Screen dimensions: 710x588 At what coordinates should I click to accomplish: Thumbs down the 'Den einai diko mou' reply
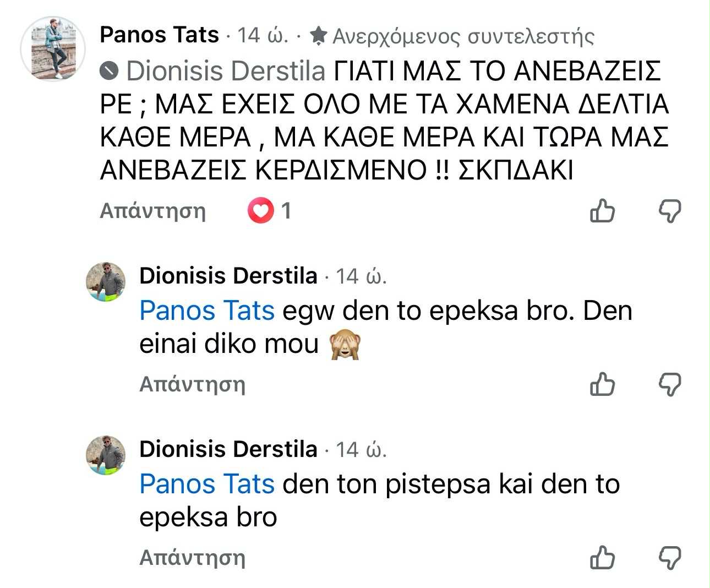point(670,384)
